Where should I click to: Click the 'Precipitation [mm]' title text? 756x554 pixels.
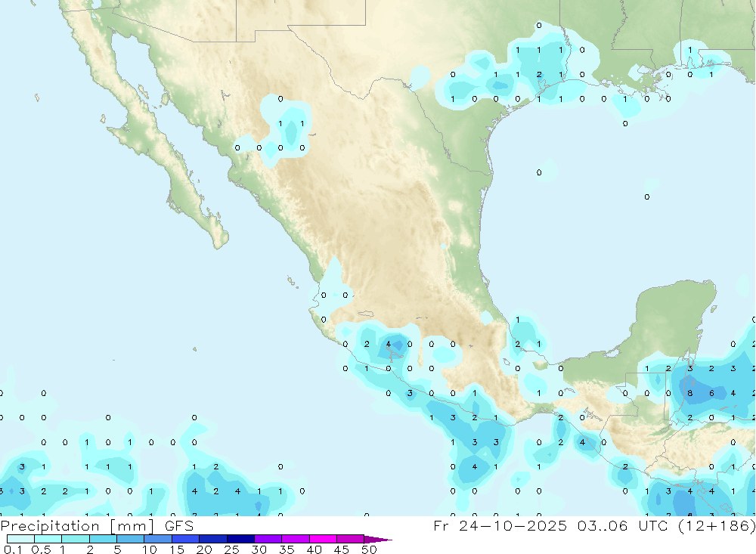[x=77, y=525]
